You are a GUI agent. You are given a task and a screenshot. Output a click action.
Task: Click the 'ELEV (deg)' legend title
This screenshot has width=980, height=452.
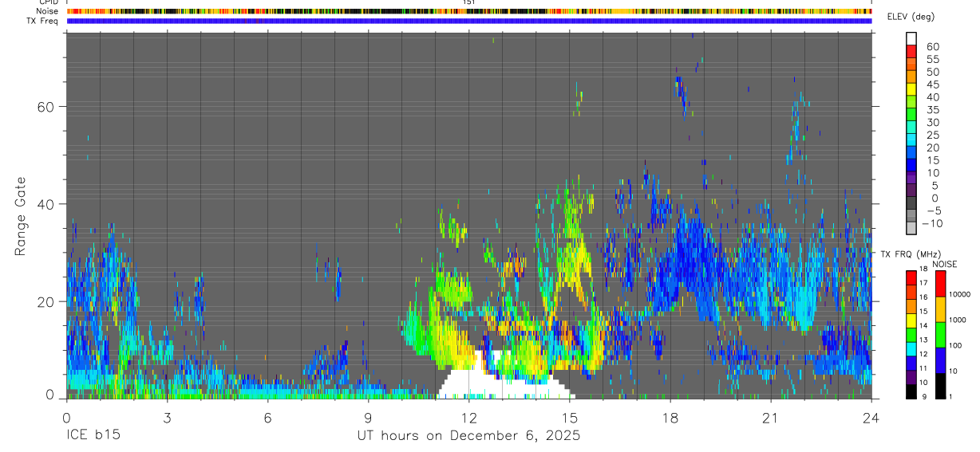point(910,17)
